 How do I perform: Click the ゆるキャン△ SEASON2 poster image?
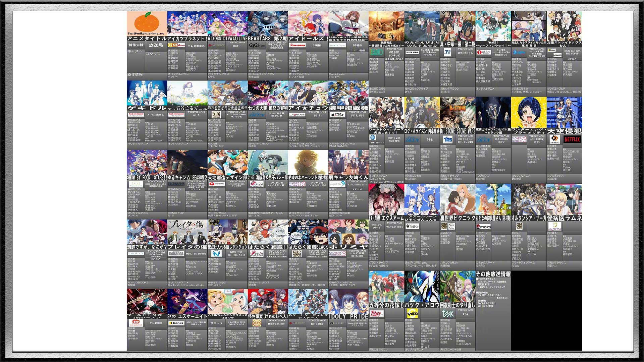[187, 162]
